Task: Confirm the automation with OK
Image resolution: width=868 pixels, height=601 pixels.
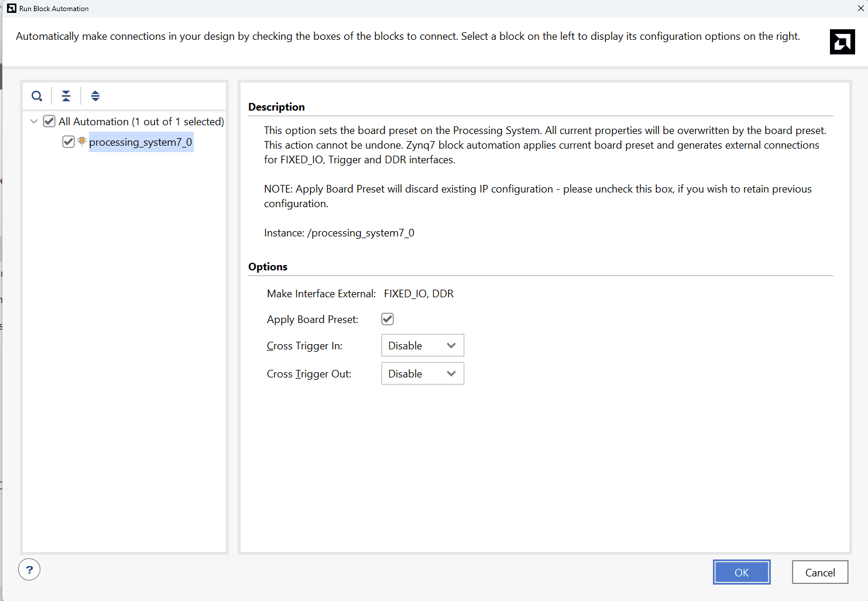Action: click(741, 572)
